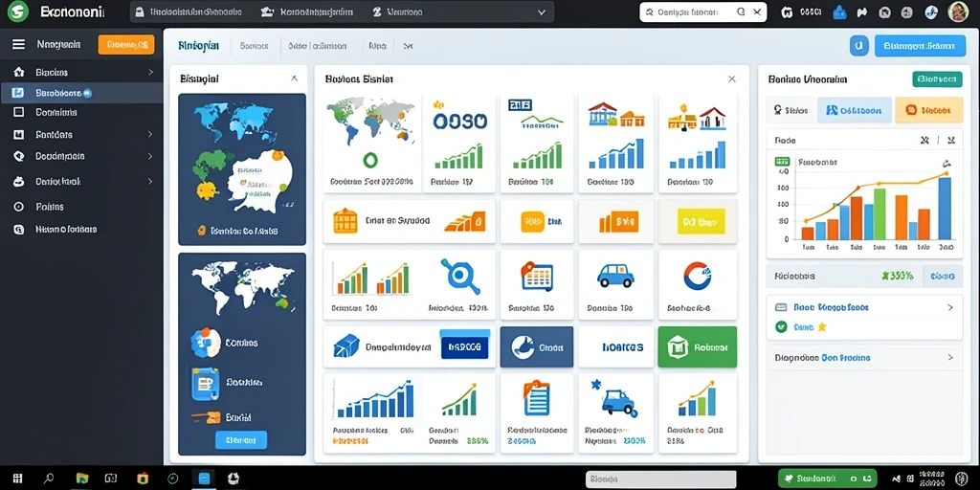This screenshot has height=490, width=980.
Task: Select the blue highlighted middle tab in the right panel
Action: (x=854, y=110)
